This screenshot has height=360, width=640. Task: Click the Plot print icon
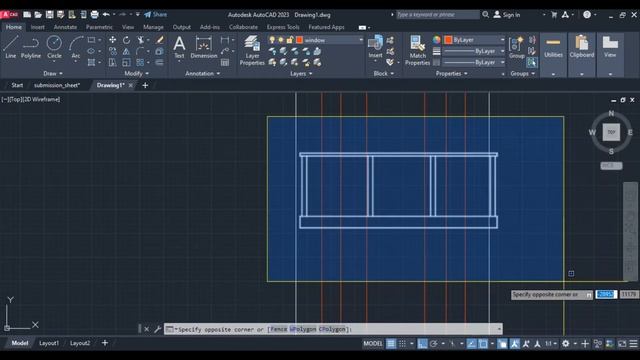94,15
